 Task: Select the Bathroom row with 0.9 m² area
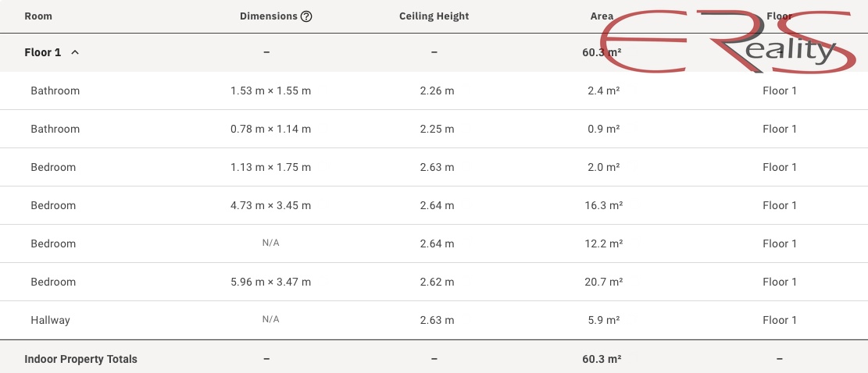coord(434,129)
